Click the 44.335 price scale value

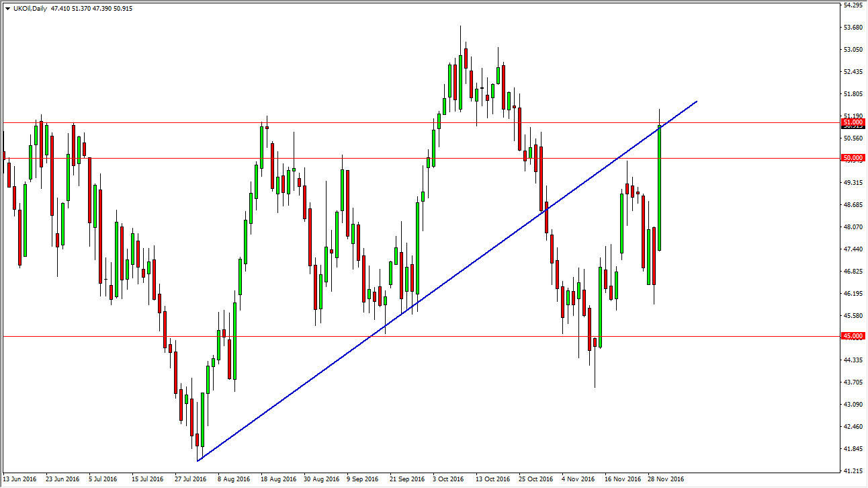853,360
